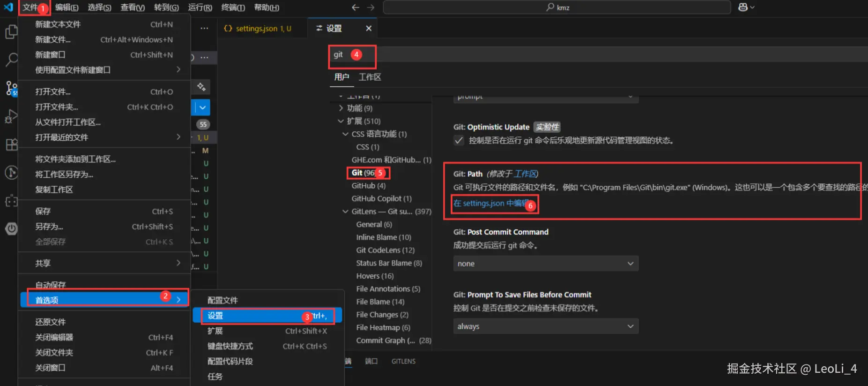Click the back navigation arrow in title bar
This screenshot has width=868, height=386.
tap(356, 8)
